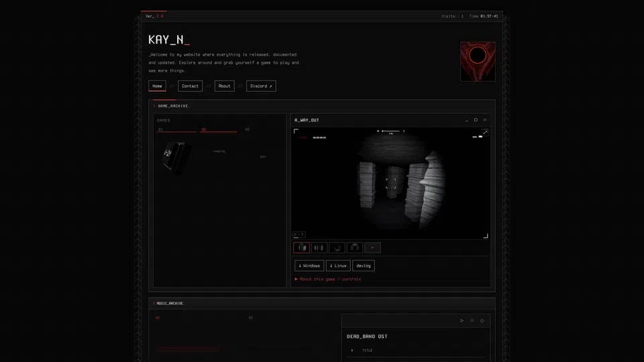
Task: Collapse the MUSIC_ARCHIVE_ section header
Action: [x=322, y=303]
